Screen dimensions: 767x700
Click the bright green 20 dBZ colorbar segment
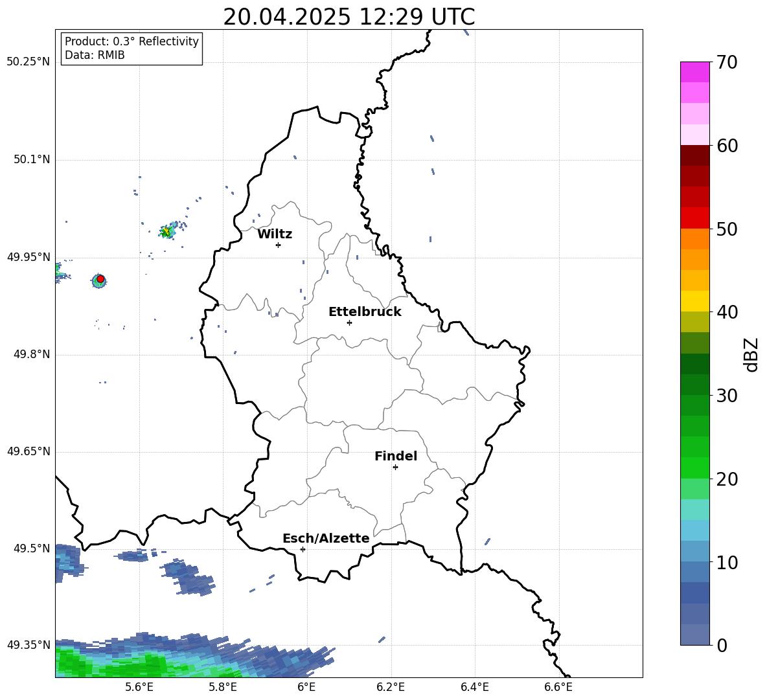[x=694, y=468]
